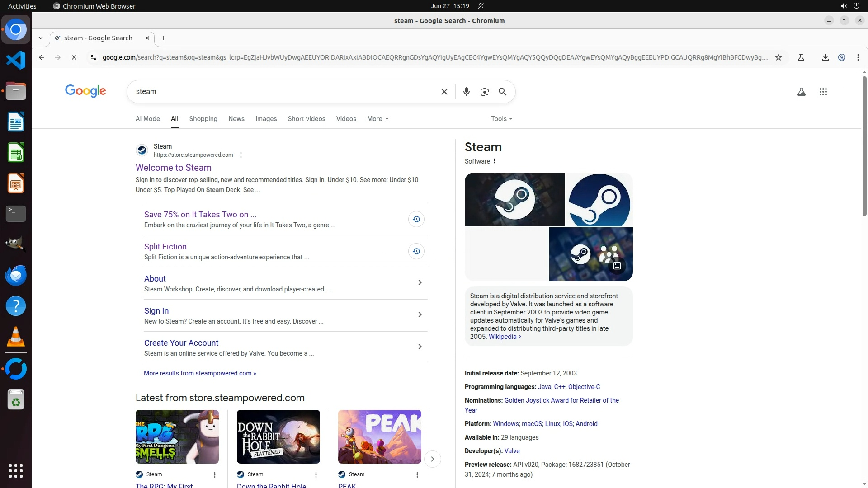Expand the About sitelink chevron

420,282
